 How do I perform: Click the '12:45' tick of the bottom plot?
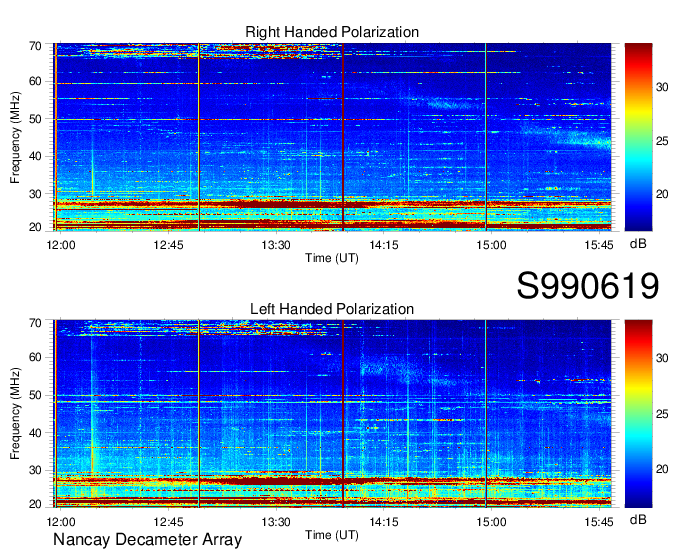[x=168, y=522]
